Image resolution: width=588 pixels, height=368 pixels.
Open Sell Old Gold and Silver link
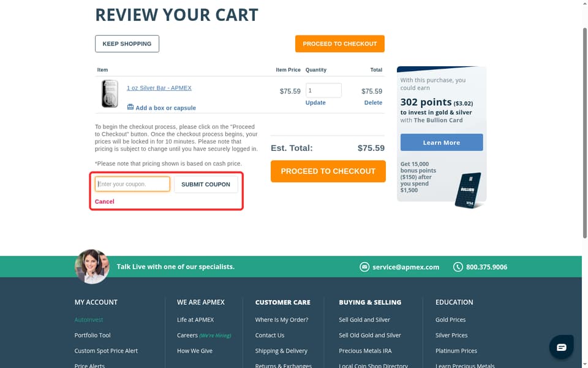pos(370,335)
